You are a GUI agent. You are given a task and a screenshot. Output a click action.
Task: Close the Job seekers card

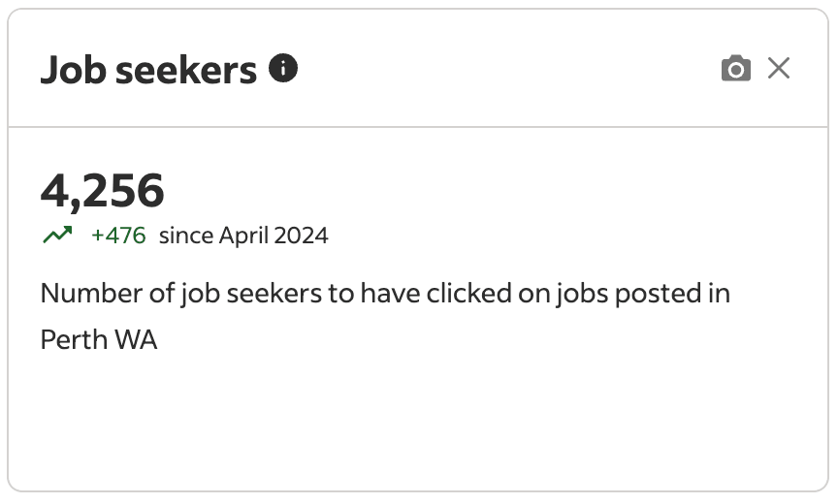[x=779, y=69]
